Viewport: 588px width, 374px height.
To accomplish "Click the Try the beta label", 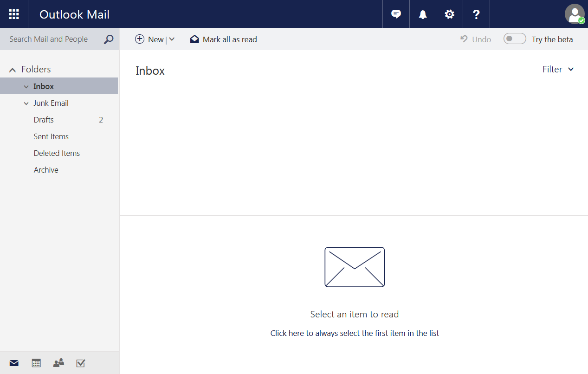I will 552,39.
